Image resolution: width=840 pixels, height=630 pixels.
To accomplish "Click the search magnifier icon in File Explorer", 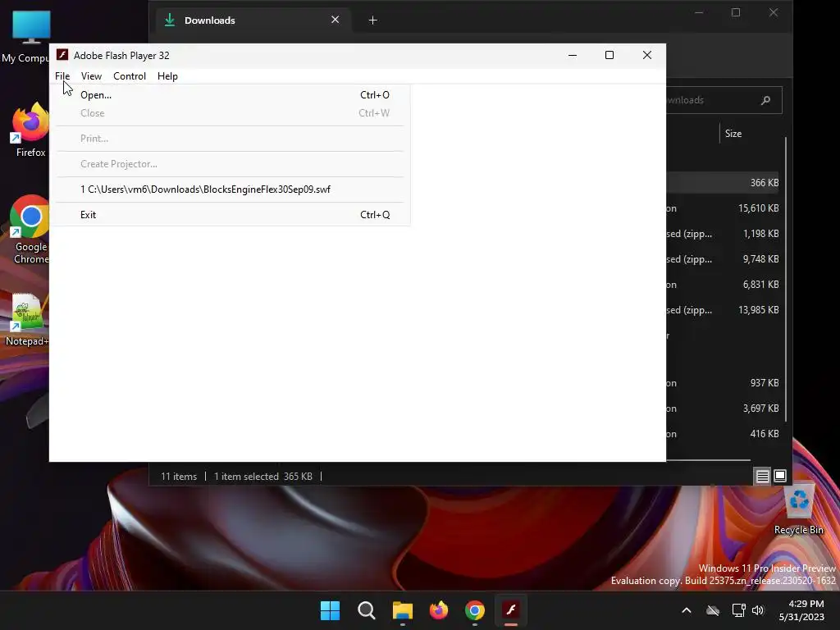I will click(765, 100).
